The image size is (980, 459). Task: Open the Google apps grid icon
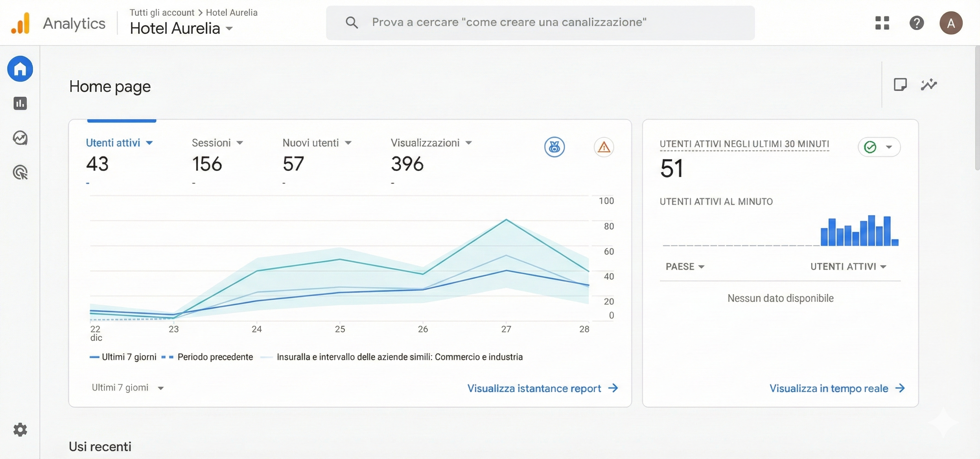coord(882,23)
